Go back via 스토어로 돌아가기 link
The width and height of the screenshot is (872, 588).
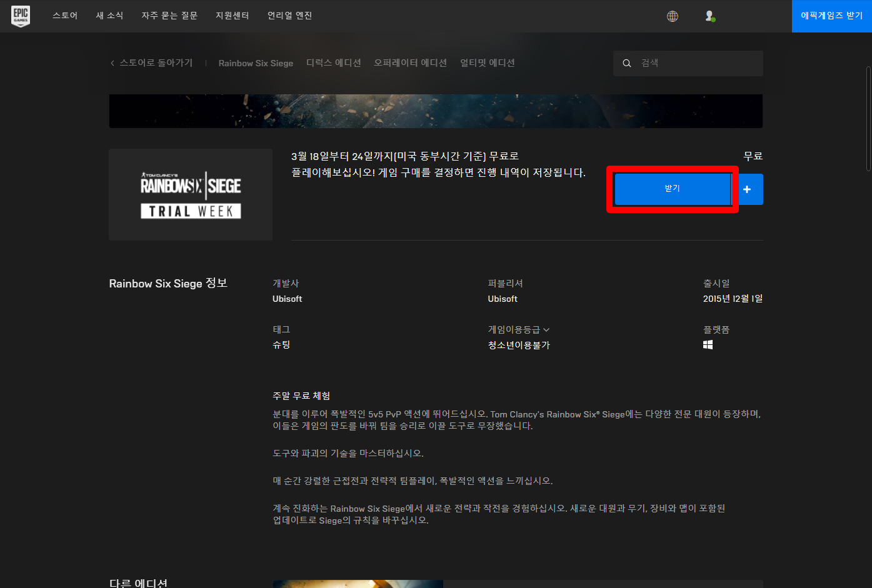(x=156, y=63)
